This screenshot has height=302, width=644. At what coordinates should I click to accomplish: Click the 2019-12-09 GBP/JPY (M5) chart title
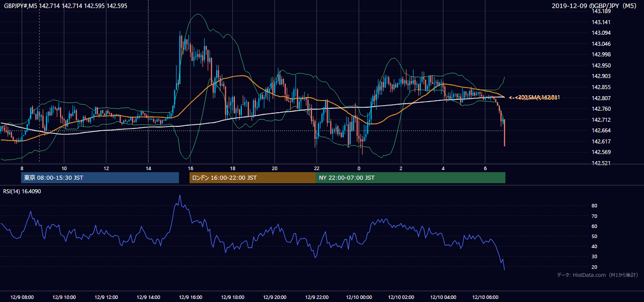click(x=595, y=6)
